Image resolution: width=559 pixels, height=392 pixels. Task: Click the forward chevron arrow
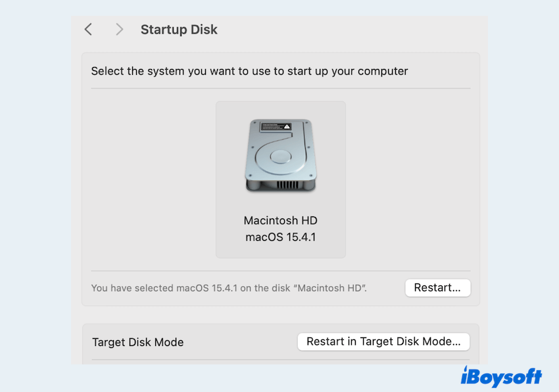[x=119, y=30]
